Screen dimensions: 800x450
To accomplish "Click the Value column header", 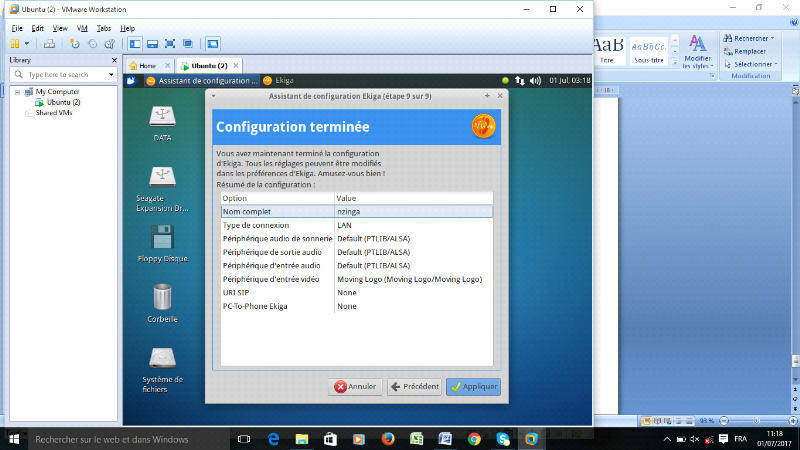I will (414, 198).
